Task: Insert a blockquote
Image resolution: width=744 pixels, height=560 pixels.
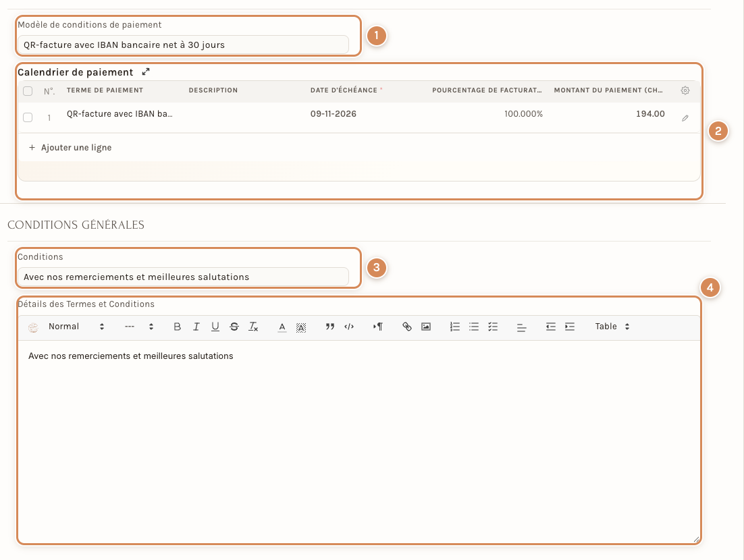Action: pos(329,327)
